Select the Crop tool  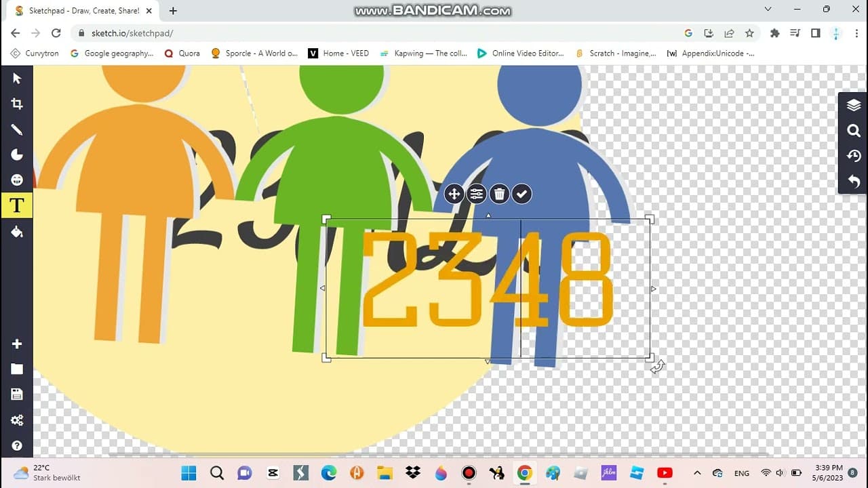[17, 104]
